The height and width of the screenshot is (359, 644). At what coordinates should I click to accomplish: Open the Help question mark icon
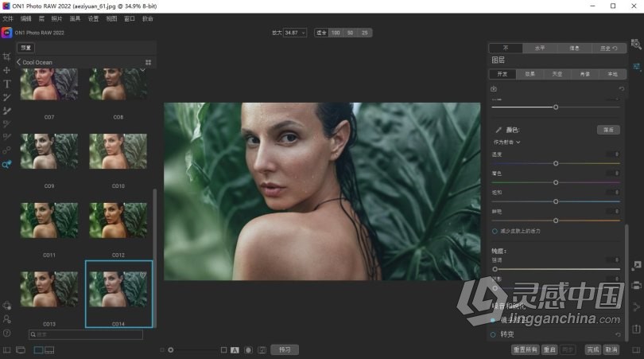click(x=6, y=333)
